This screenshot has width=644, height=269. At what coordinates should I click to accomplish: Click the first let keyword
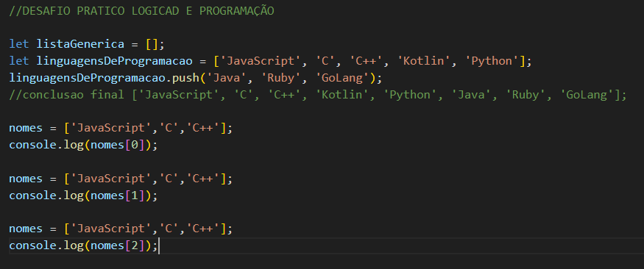coord(19,44)
